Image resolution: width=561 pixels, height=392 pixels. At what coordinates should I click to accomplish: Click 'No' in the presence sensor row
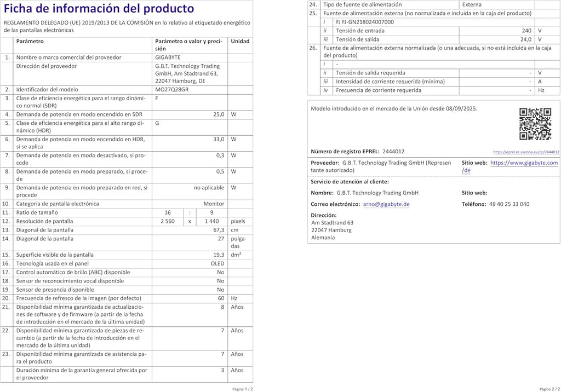(x=220, y=290)
